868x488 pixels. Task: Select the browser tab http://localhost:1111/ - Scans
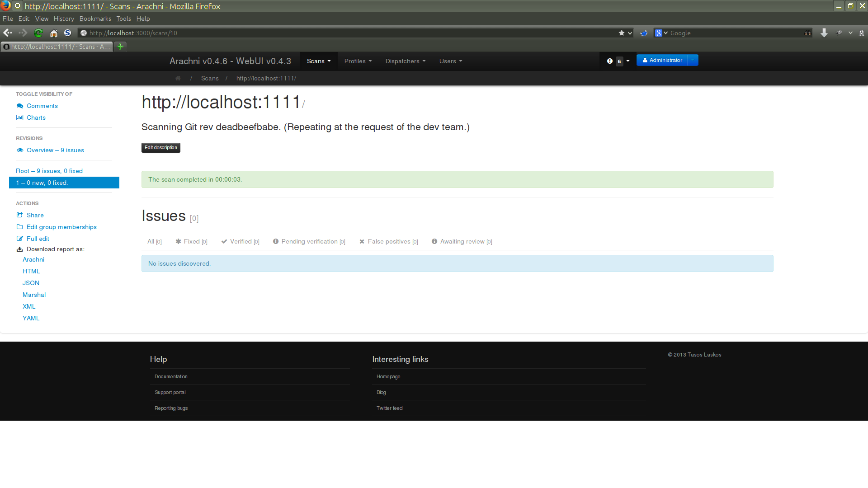[x=57, y=47]
